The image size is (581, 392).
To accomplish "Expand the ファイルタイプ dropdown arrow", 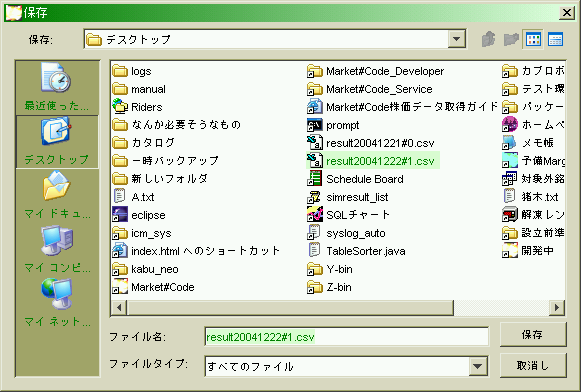I will pyautogui.click(x=478, y=366).
